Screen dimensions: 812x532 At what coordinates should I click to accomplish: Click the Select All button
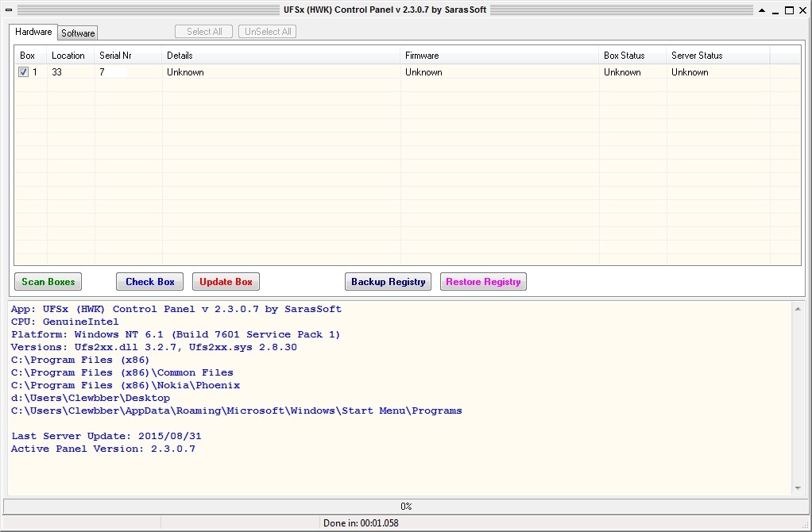pyautogui.click(x=204, y=32)
